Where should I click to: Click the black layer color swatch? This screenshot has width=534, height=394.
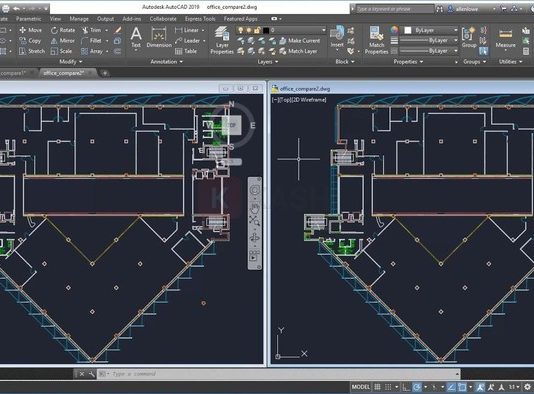[266, 30]
